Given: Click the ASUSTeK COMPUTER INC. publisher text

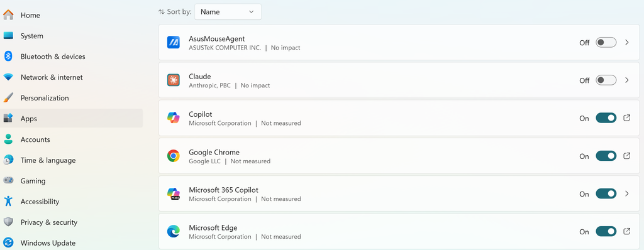Looking at the screenshot, I should 225,48.
